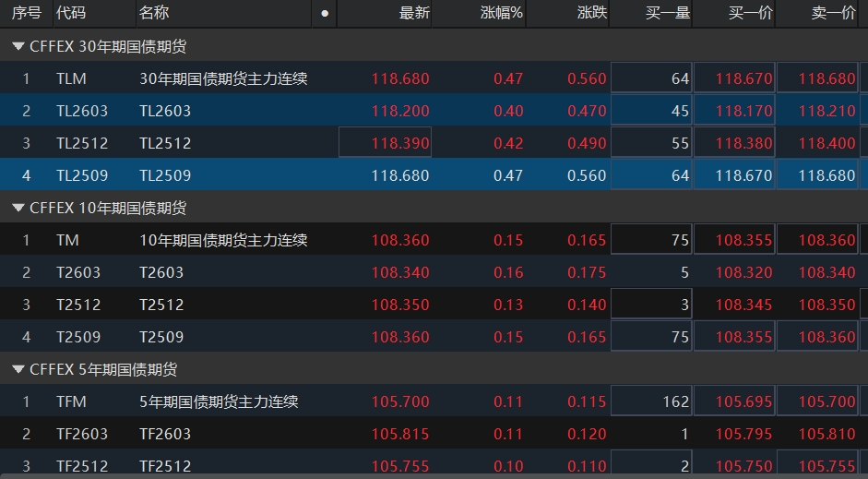
Task: Select the T2512 code cell
Action: (x=78, y=305)
